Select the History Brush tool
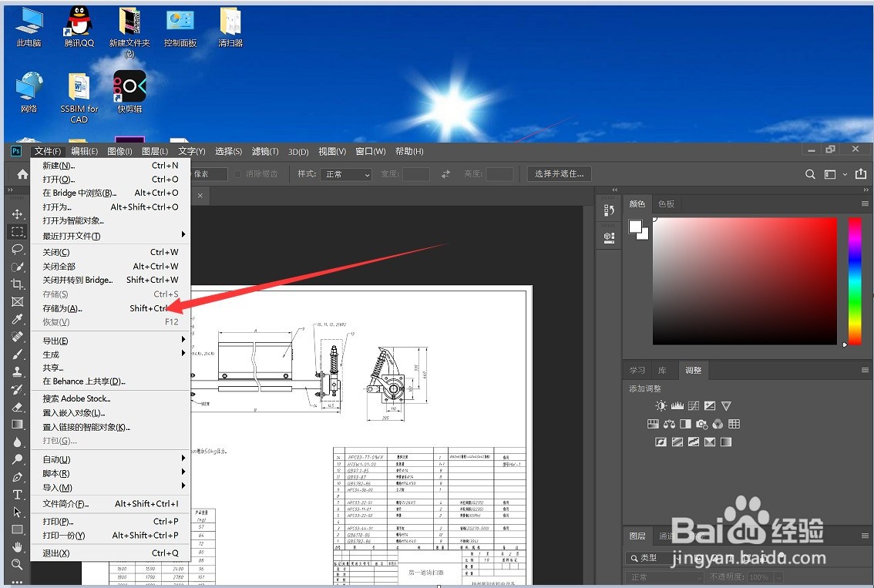The image size is (874, 588). (x=17, y=389)
